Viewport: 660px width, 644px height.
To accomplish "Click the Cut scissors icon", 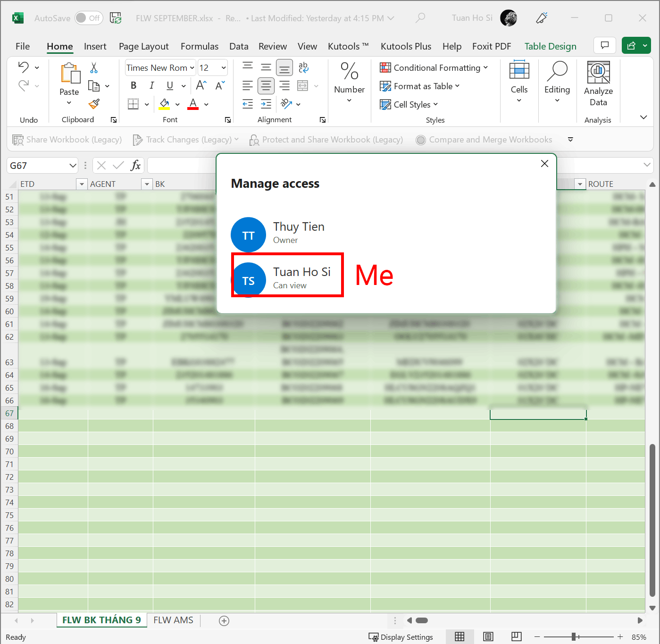I will [x=94, y=68].
